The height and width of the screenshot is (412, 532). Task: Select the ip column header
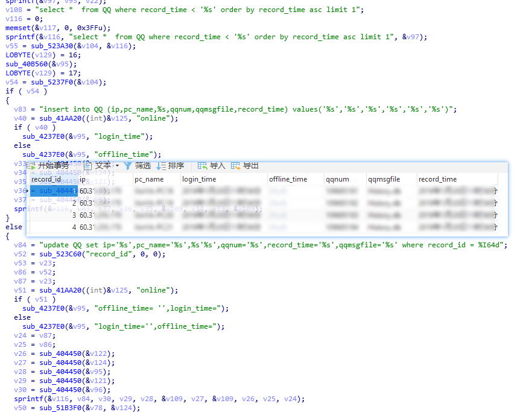[83, 179]
